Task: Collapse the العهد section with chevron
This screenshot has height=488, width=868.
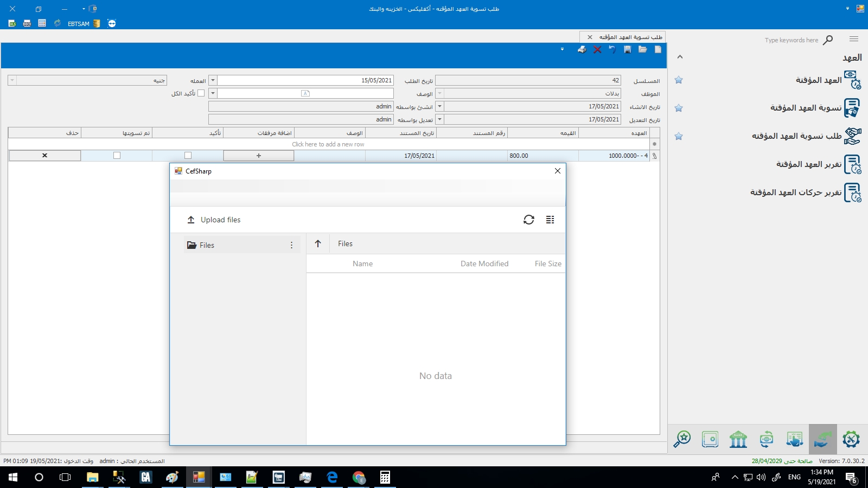Action: (680, 57)
